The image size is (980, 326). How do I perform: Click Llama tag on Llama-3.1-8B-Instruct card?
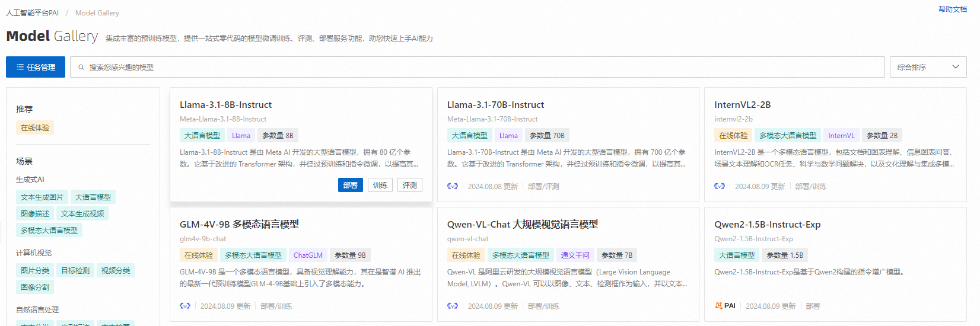click(241, 136)
